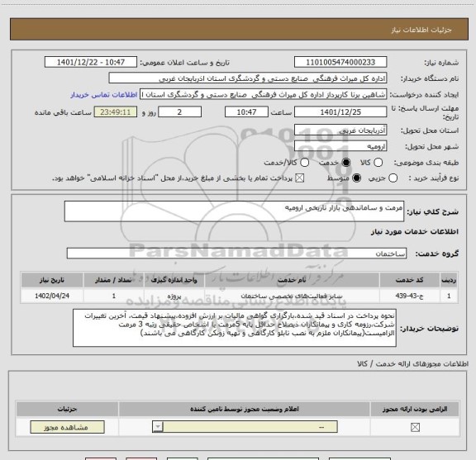This screenshot has width=476, height=460.
Task: Choose the متوسط purchase type
Action: (x=356, y=178)
